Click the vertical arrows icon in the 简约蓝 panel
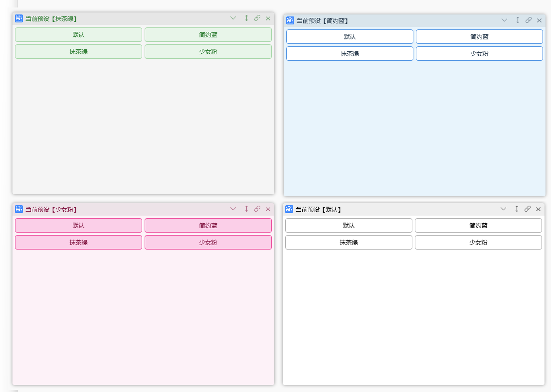This screenshot has width=551, height=392. point(518,20)
